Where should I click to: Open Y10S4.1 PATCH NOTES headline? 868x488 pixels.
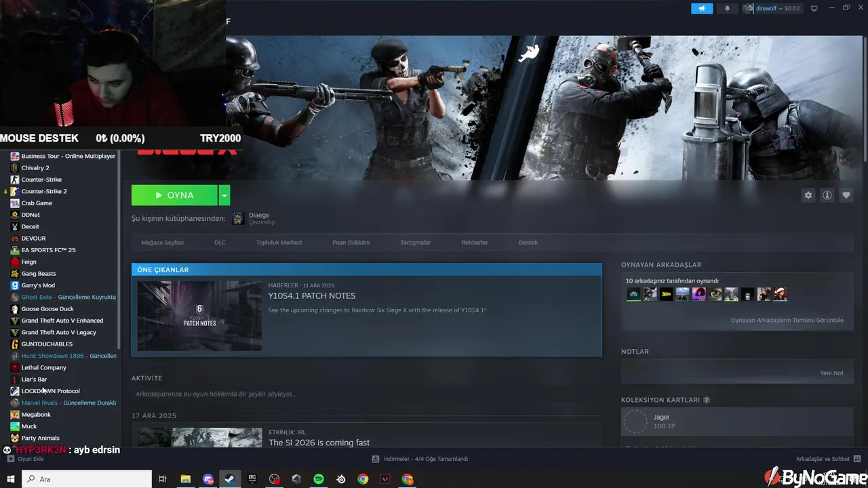pos(312,296)
